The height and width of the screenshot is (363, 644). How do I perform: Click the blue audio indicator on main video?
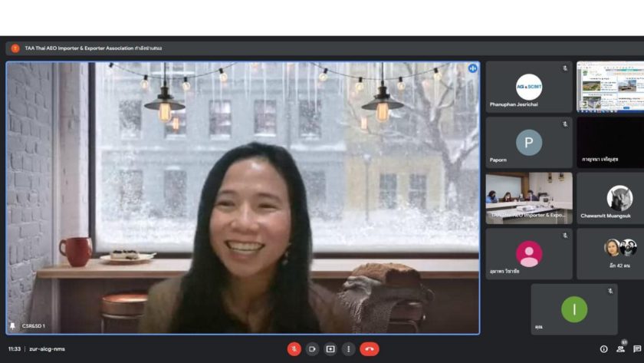(x=472, y=68)
